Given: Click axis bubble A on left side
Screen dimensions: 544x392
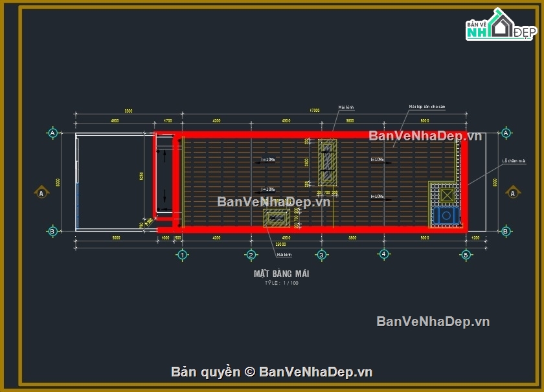Looking at the screenshot, I should pyautogui.click(x=52, y=133).
